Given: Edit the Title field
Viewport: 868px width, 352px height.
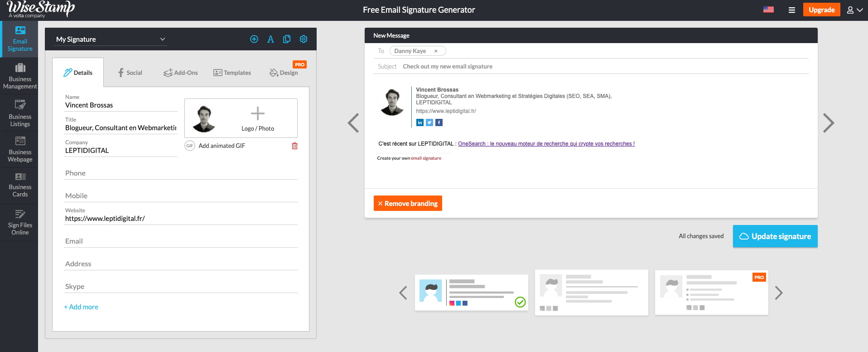Looking at the screenshot, I should (121, 128).
